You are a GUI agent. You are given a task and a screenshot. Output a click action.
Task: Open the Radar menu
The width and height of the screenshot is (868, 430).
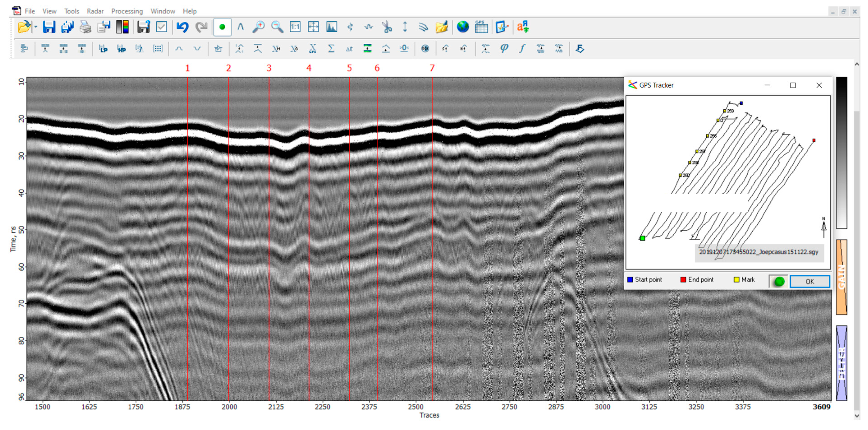tap(95, 11)
